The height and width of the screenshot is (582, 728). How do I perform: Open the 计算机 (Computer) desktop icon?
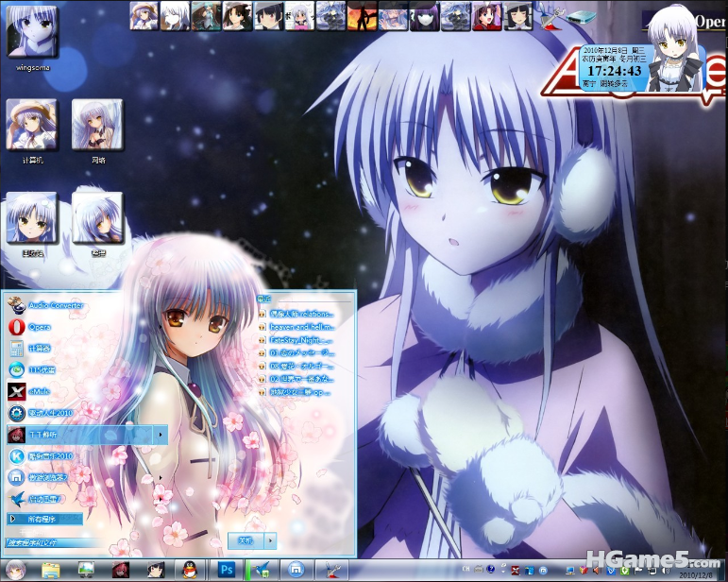32,125
